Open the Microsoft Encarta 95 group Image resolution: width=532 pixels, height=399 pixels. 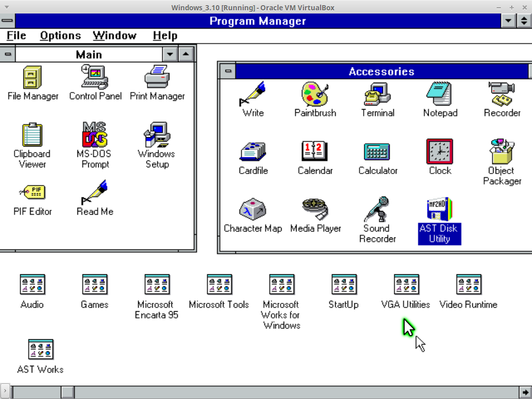tap(157, 285)
